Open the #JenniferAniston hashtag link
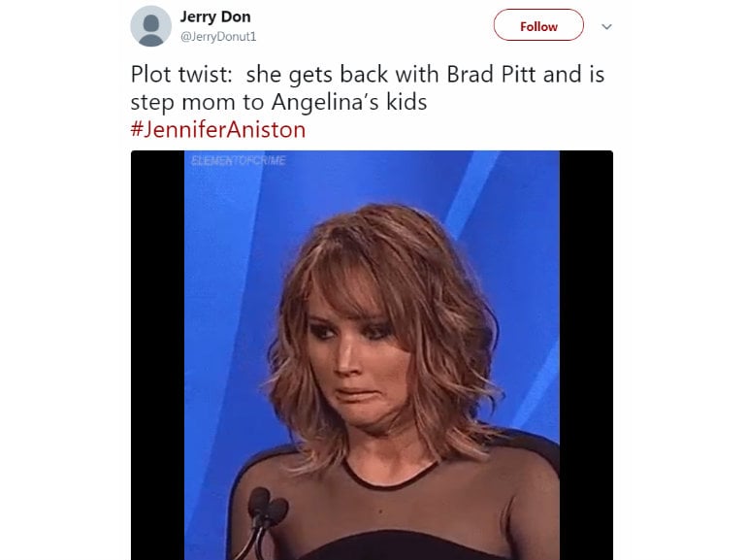 tap(217, 130)
